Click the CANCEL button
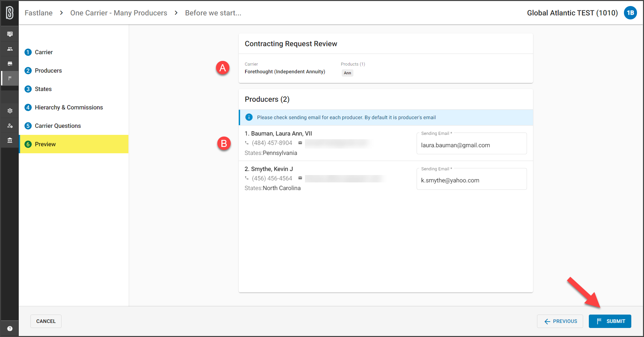The width and height of the screenshot is (644, 337). click(46, 321)
